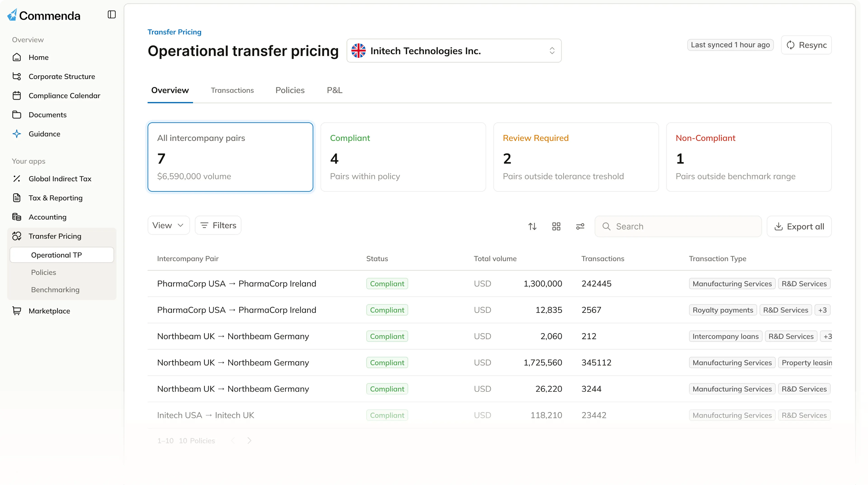The width and height of the screenshot is (868, 485).
Task: Open Compliance Calendar from the sidebar
Action: coord(64,96)
